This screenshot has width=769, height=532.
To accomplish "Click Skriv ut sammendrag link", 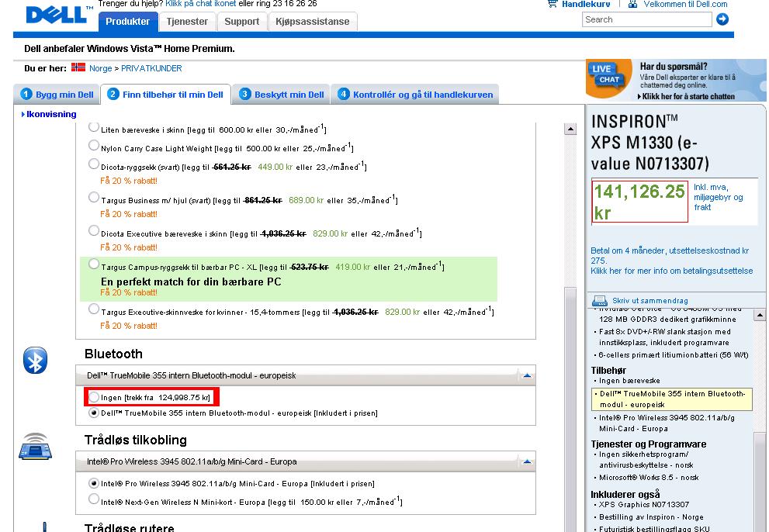I will tap(649, 301).
